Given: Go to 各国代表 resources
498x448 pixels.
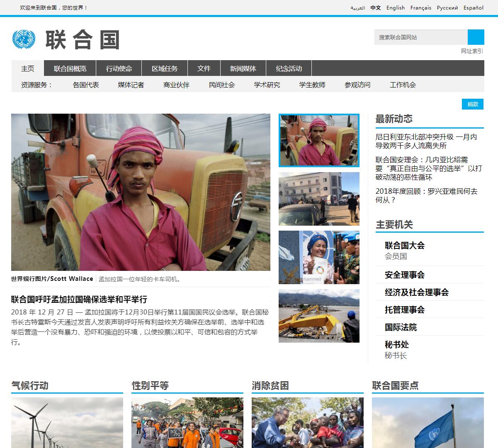Looking at the screenshot, I should (x=86, y=85).
